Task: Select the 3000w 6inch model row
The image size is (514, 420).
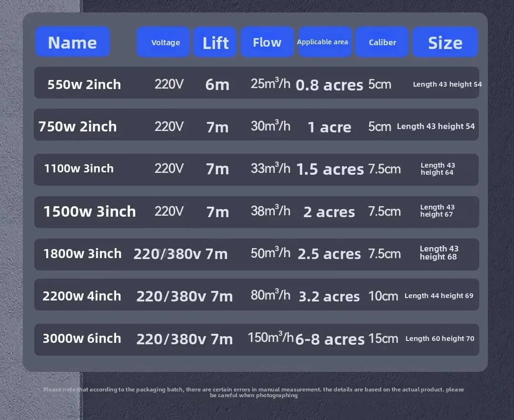Action: 257,340
